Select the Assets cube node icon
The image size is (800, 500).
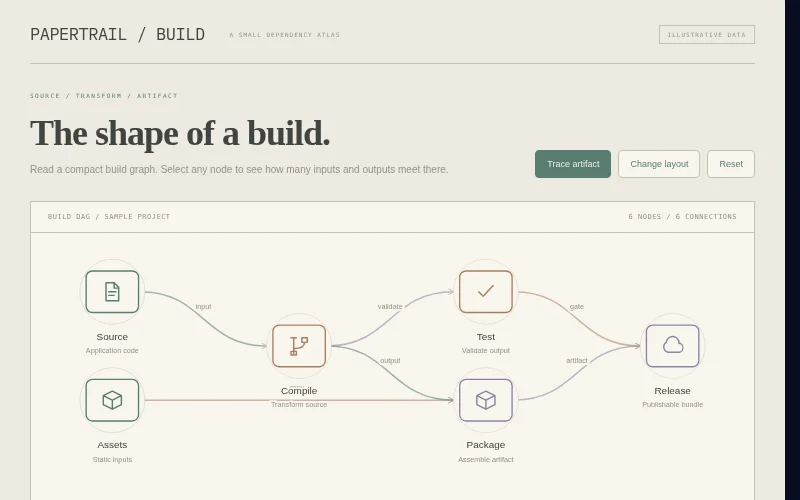click(x=112, y=400)
